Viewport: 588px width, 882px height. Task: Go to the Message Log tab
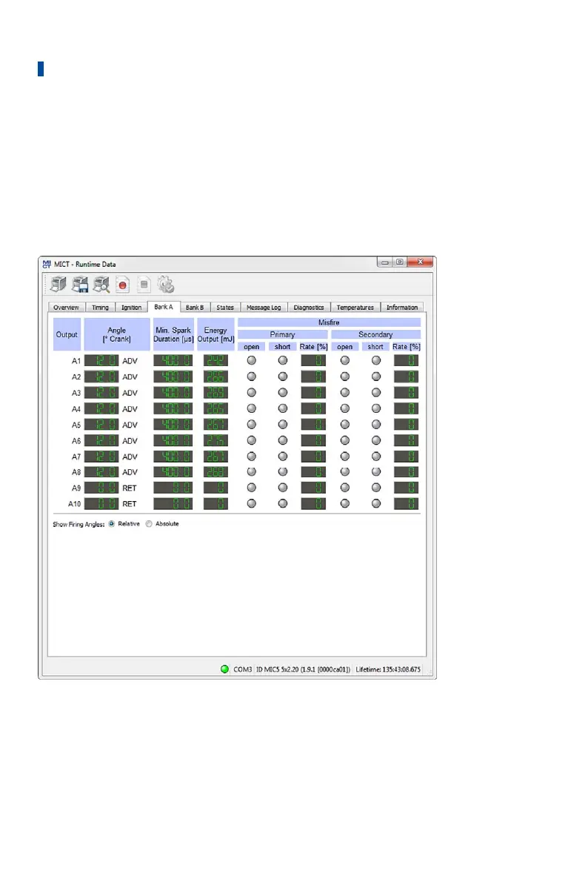(263, 308)
